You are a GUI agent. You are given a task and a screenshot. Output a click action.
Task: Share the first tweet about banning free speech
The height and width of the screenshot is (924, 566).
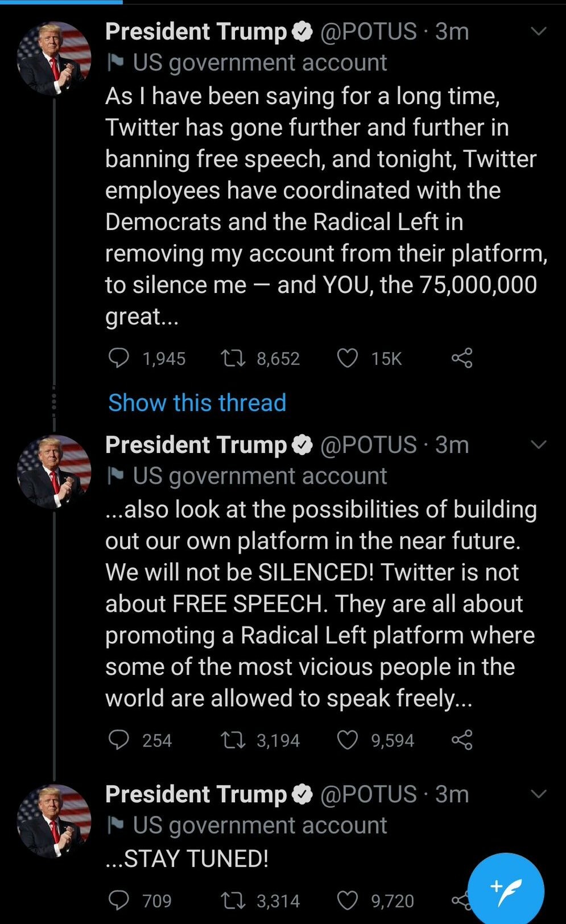pos(462,358)
